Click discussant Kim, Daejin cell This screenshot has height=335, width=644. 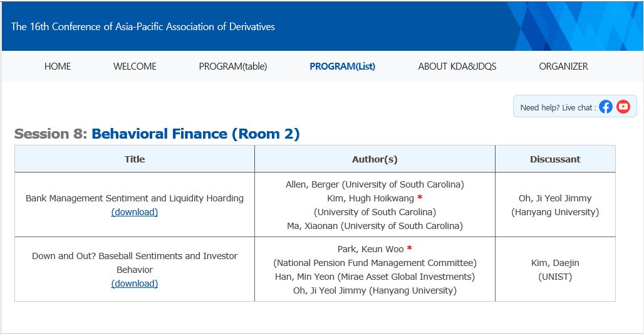555,269
